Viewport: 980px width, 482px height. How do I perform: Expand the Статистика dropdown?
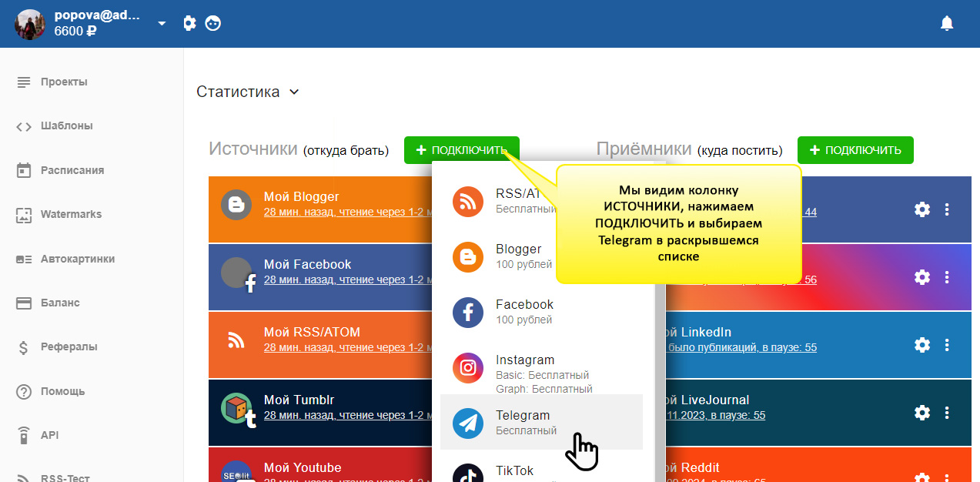[x=248, y=92]
